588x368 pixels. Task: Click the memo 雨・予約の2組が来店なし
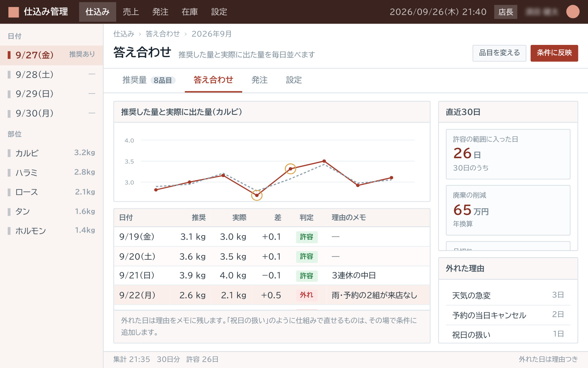(374, 295)
